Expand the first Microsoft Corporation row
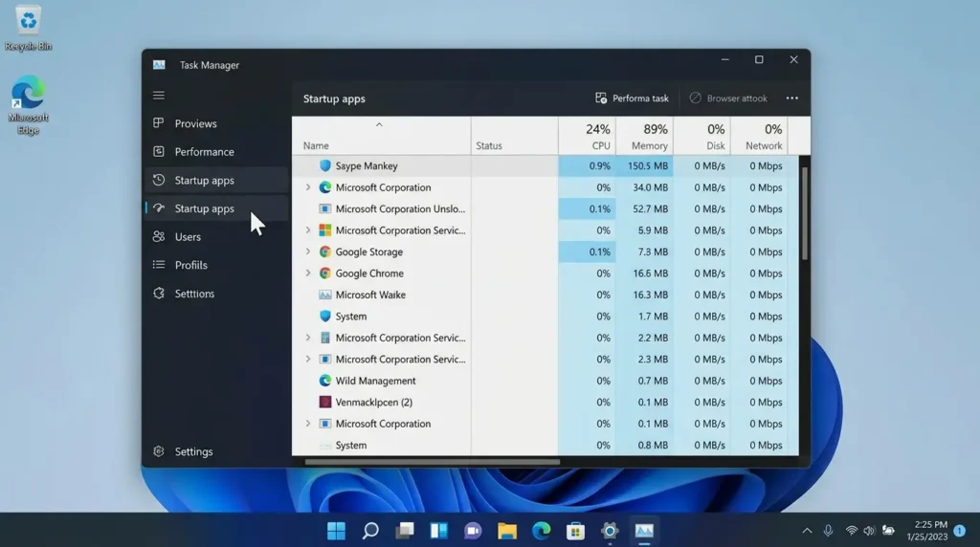Screen dimensions: 980x547 coord(307,187)
